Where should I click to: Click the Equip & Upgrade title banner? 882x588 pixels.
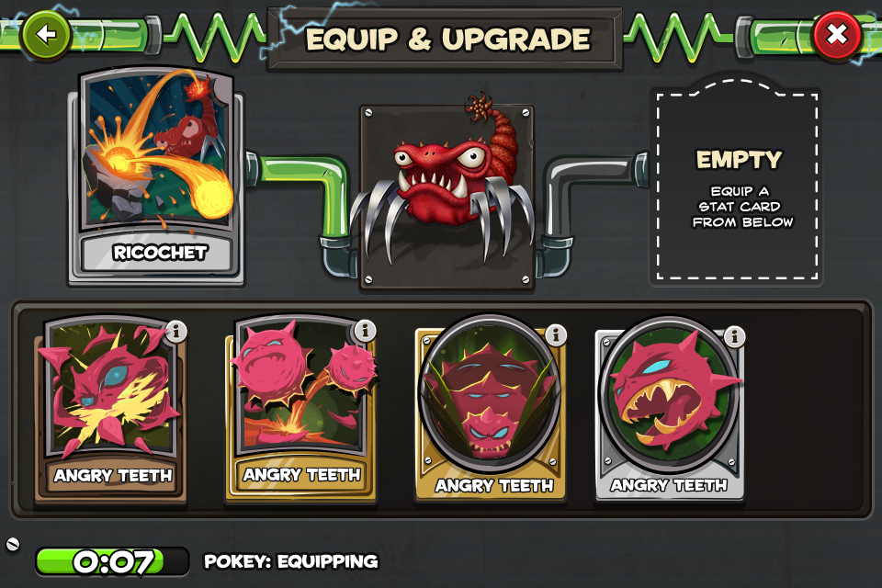point(447,39)
